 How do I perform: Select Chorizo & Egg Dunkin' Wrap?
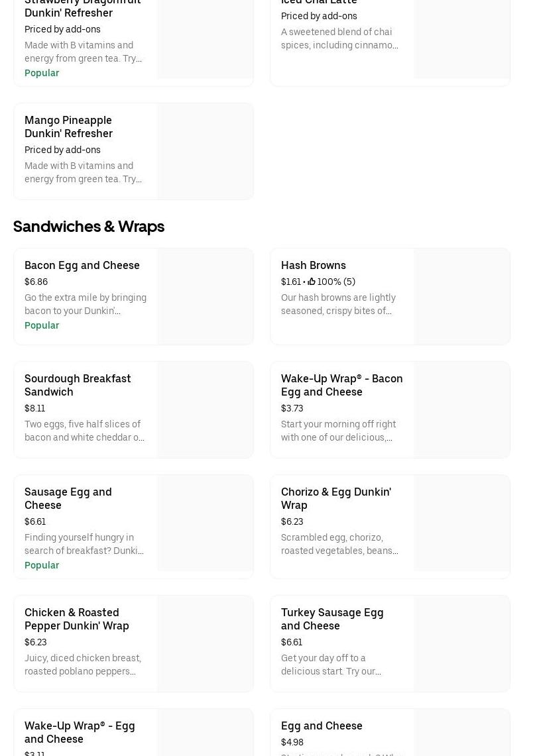click(x=335, y=498)
